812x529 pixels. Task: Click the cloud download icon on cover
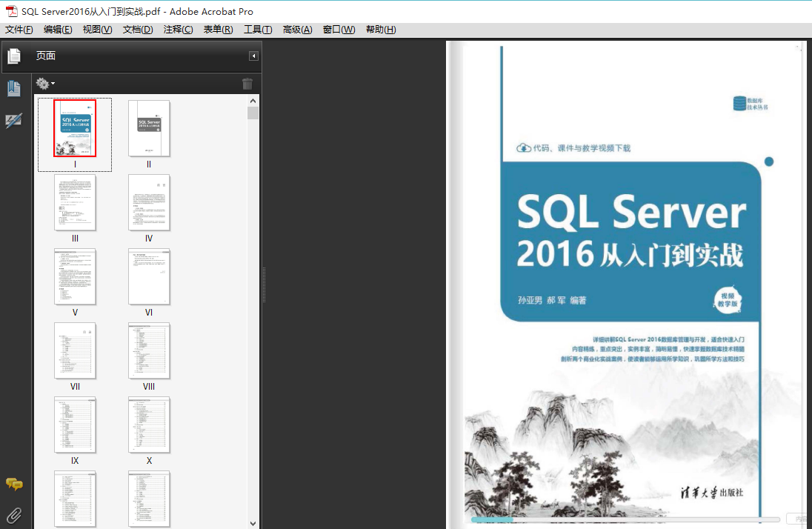click(524, 148)
